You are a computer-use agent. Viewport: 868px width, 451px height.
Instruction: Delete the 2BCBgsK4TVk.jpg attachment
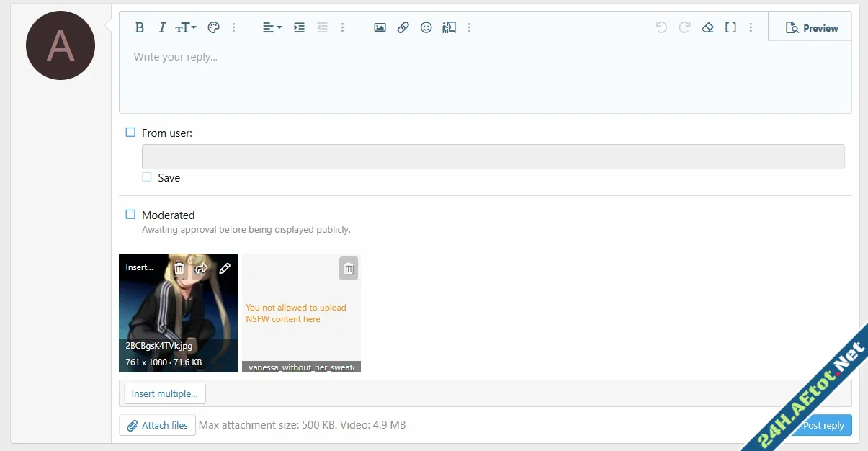coord(179,268)
